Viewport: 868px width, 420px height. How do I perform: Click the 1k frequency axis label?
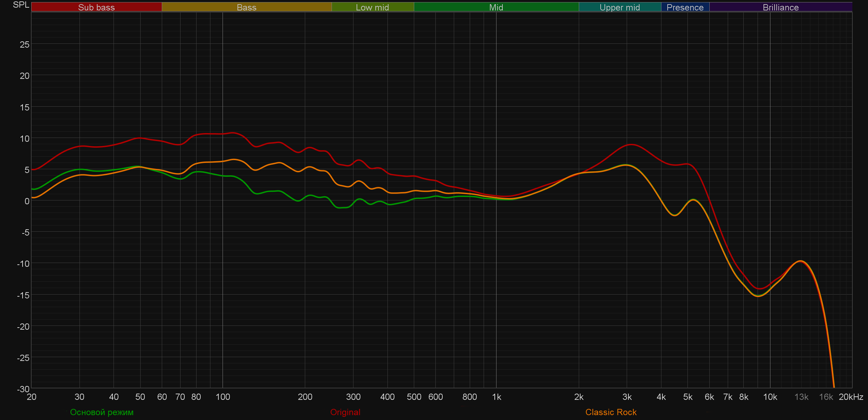point(496,397)
